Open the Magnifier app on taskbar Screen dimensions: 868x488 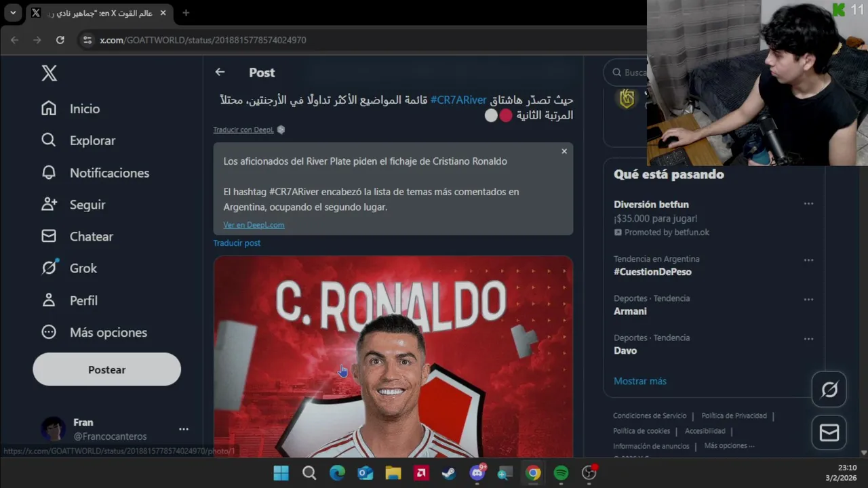[x=505, y=473]
